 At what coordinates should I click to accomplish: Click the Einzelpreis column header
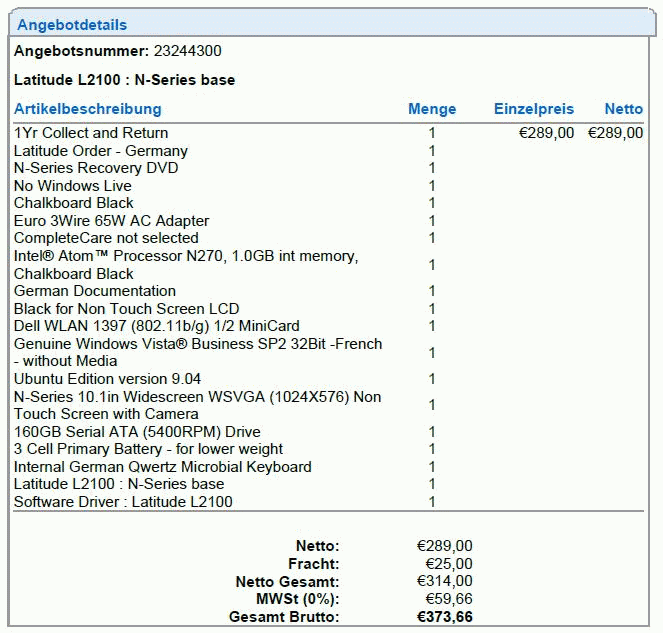pos(534,109)
